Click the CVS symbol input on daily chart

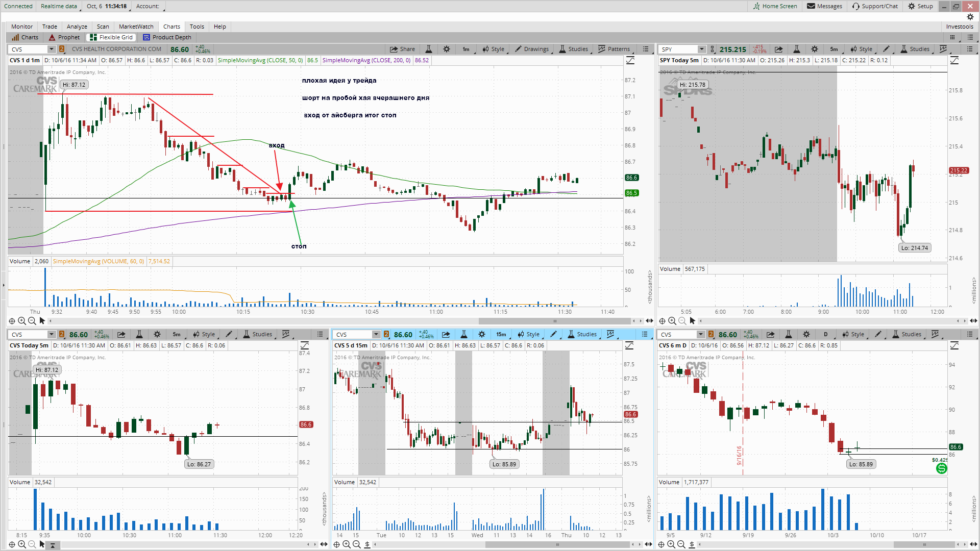pos(677,334)
